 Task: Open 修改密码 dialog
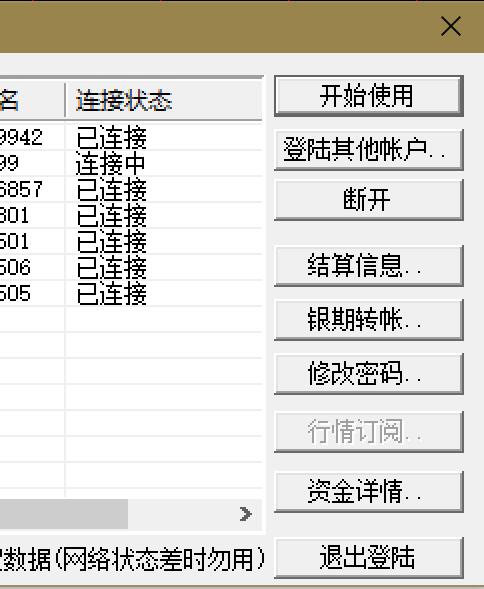(x=369, y=374)
